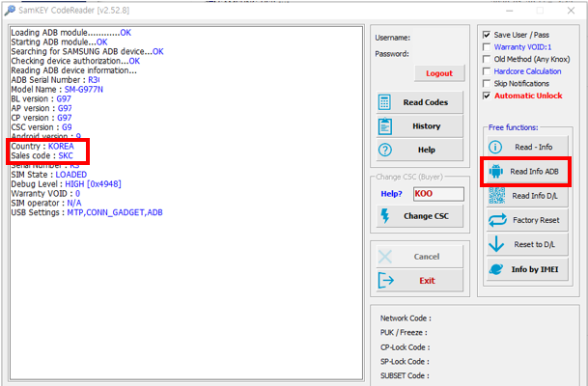Click the Password label

pos(392,54)
